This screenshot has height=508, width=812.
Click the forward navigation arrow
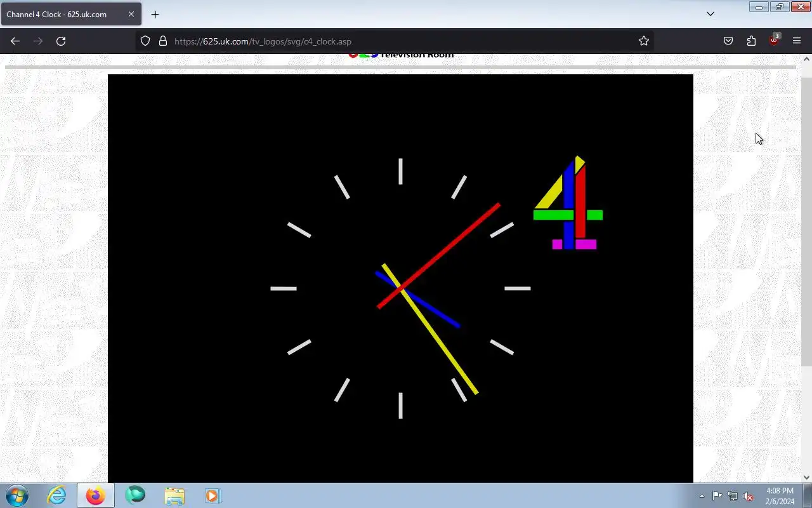(x=38, y=41)
